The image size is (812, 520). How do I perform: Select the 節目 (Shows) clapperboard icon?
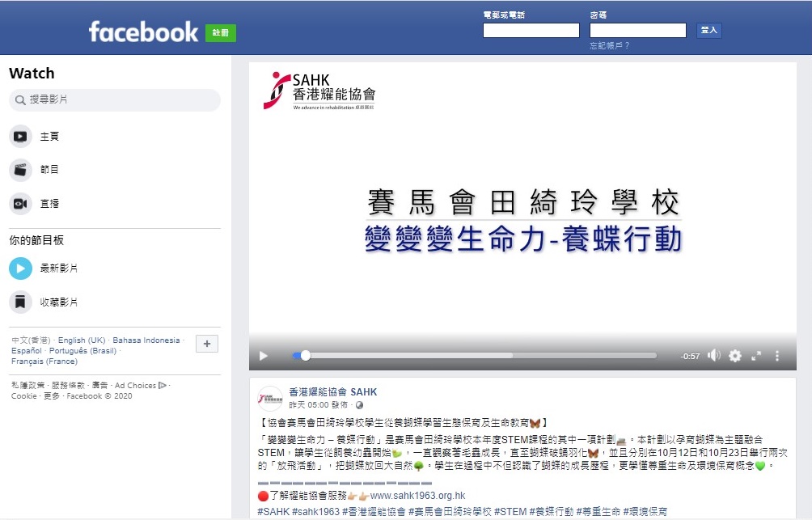click(x=20, y=169)
